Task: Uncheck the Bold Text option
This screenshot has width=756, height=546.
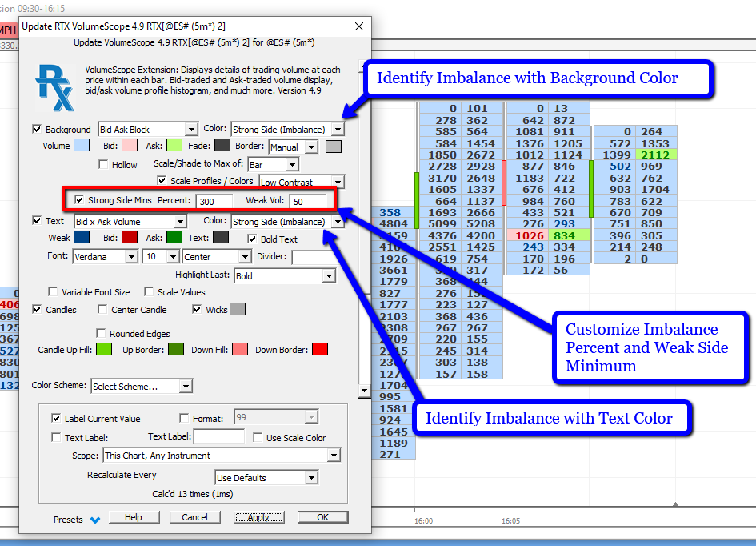Action: 252,239
